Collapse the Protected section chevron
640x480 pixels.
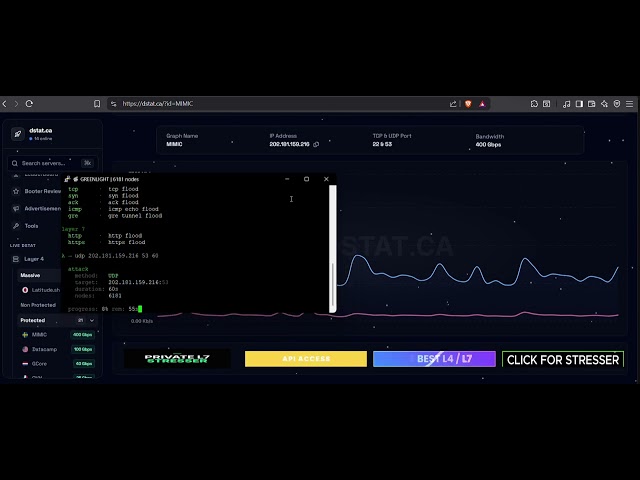tap(92, 320)
